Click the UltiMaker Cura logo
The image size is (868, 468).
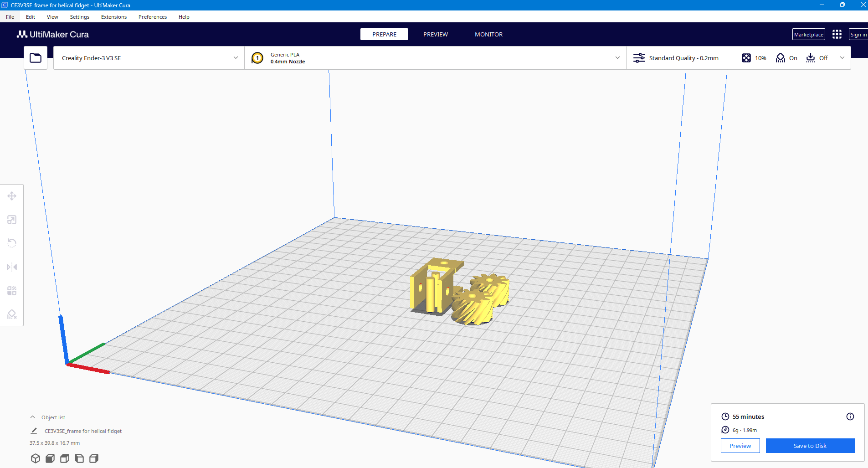[53, 34]
